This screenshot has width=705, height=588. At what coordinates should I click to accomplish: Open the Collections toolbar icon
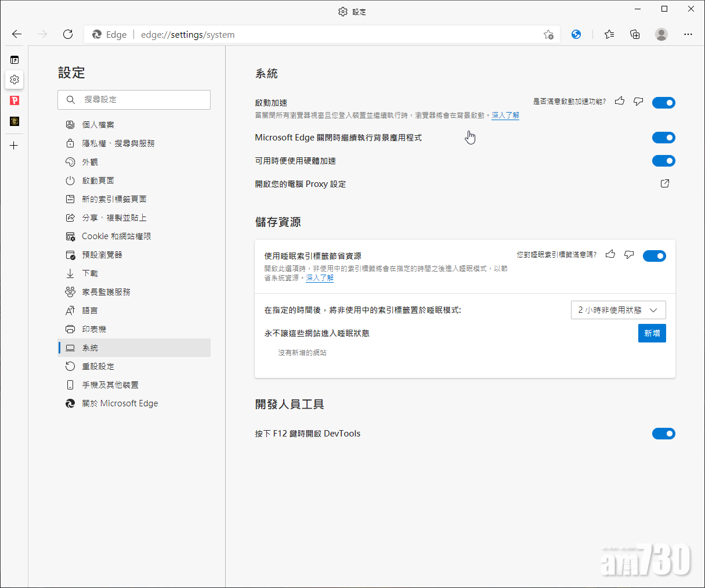pyautogui.click(x=635, y=34)
